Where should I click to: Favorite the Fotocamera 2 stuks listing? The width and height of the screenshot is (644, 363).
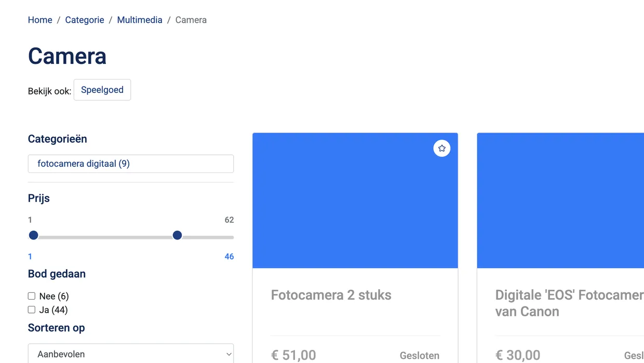(441, 148)
